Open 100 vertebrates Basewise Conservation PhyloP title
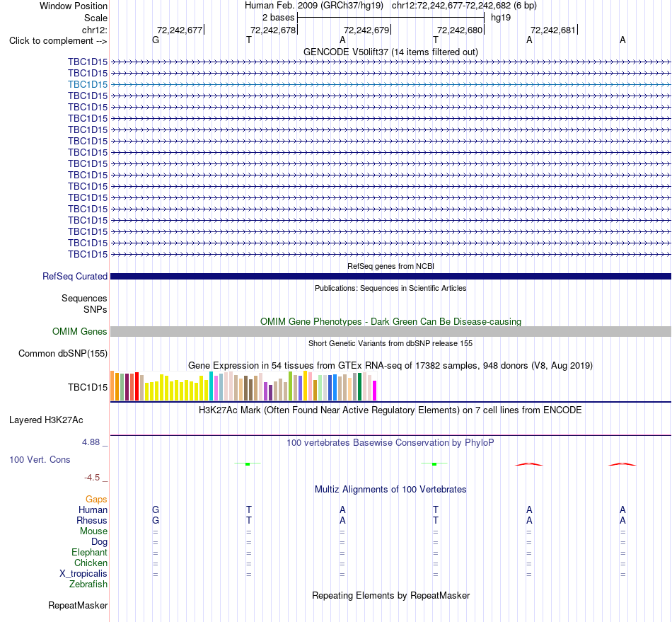Viewport: 672px width, 622px height. coord(390,443)
